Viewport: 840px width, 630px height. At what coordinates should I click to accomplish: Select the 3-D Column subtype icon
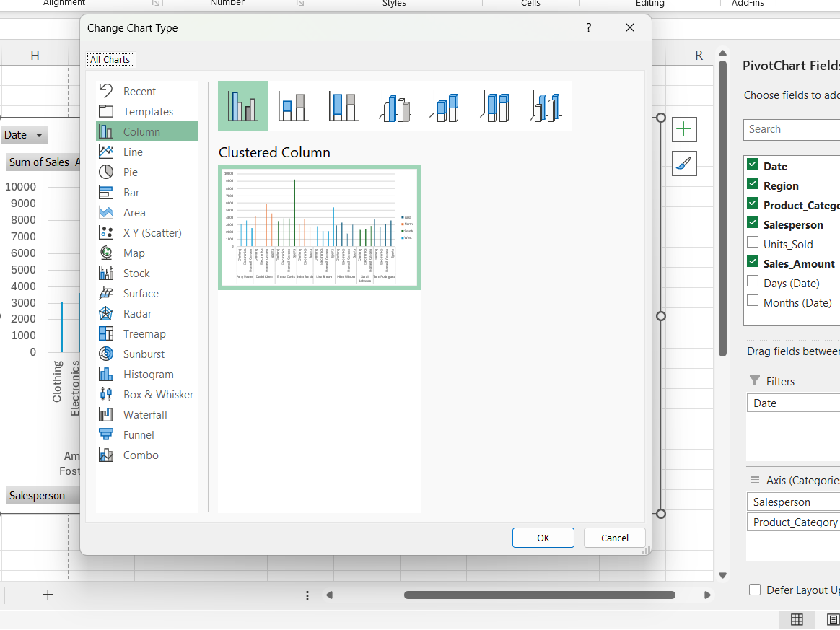pyautogui.click(x=546, y=106)
